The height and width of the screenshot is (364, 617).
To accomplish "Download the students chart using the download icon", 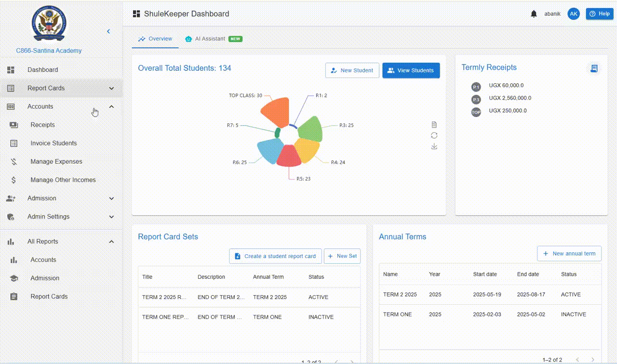I will click(434, 146).
